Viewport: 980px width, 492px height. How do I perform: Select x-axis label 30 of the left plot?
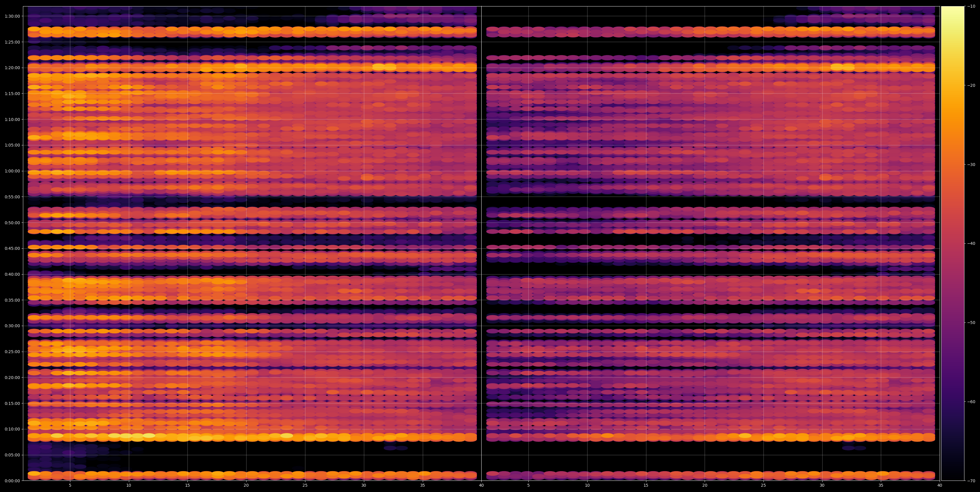(x=364, y=486)
